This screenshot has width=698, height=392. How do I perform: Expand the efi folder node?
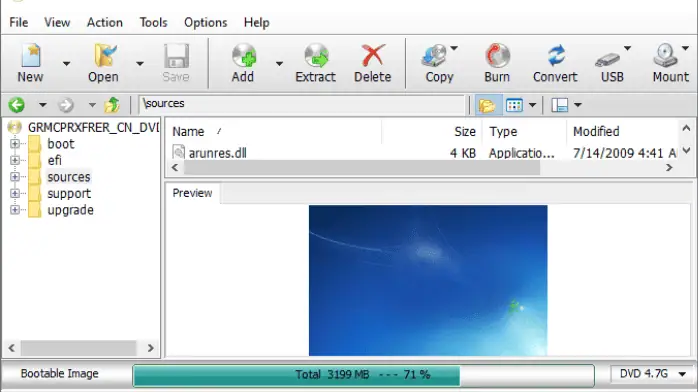pos(15,160)
